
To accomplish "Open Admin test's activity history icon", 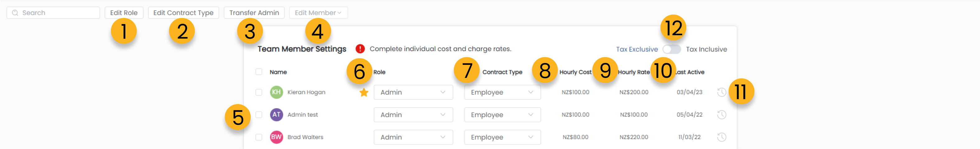I will [x=721, y=115].
